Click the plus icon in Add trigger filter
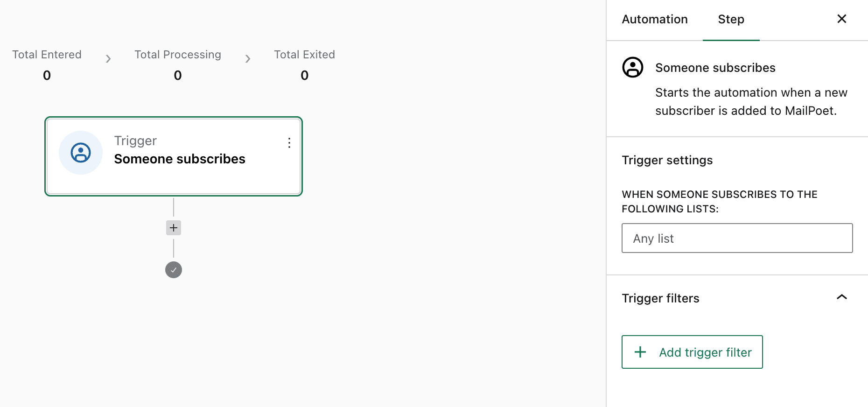 640,352
